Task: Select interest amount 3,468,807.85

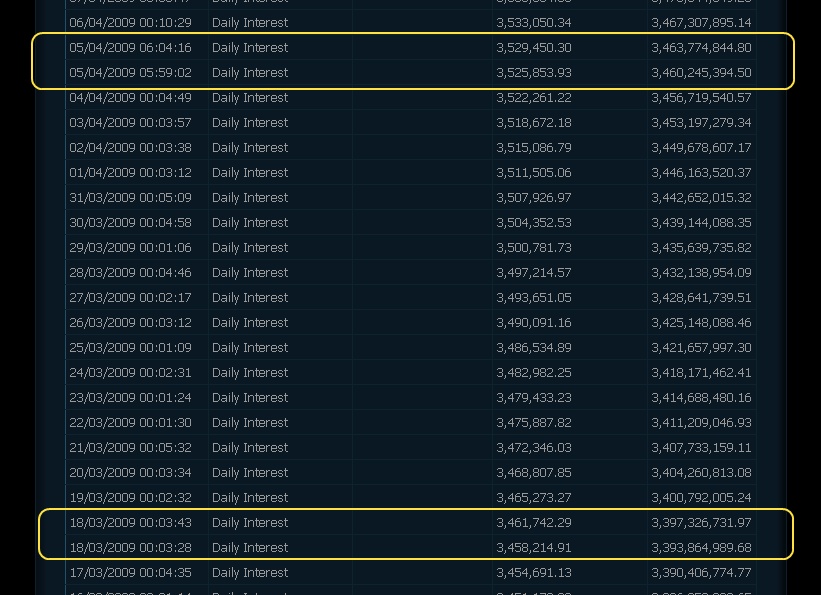Action: (534, 473)
